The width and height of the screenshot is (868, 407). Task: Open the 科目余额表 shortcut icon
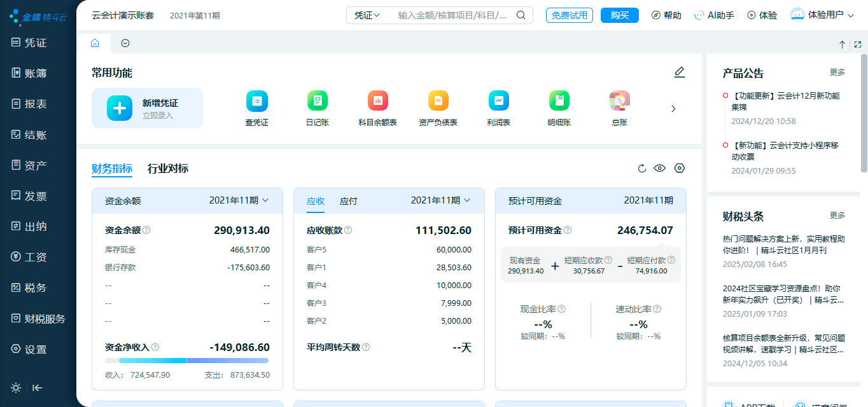pos(378,100)
